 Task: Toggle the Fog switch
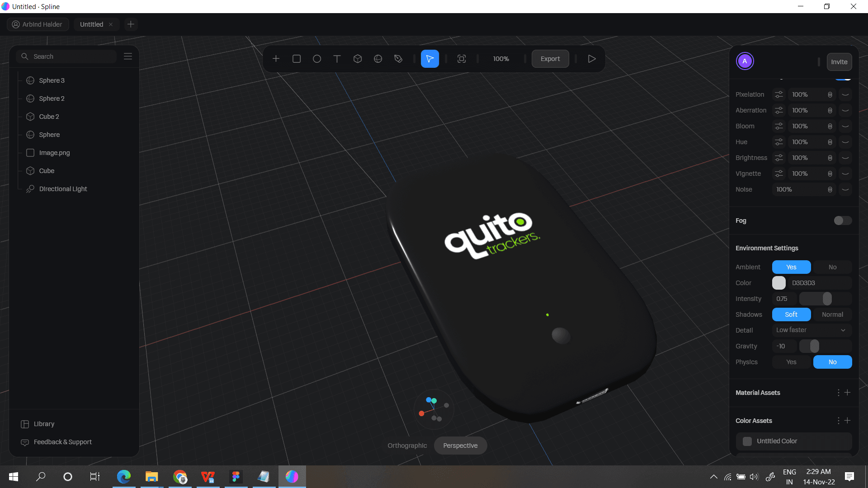pos(843,221)
